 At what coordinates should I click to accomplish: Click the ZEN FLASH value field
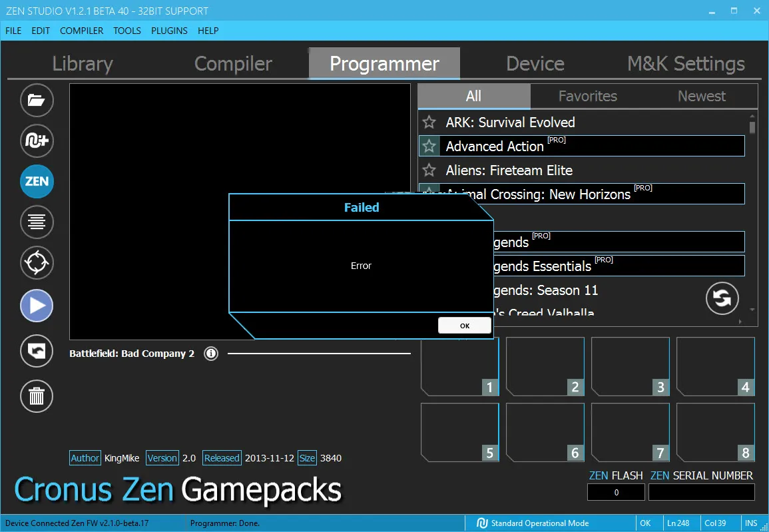tap(615, 492)
